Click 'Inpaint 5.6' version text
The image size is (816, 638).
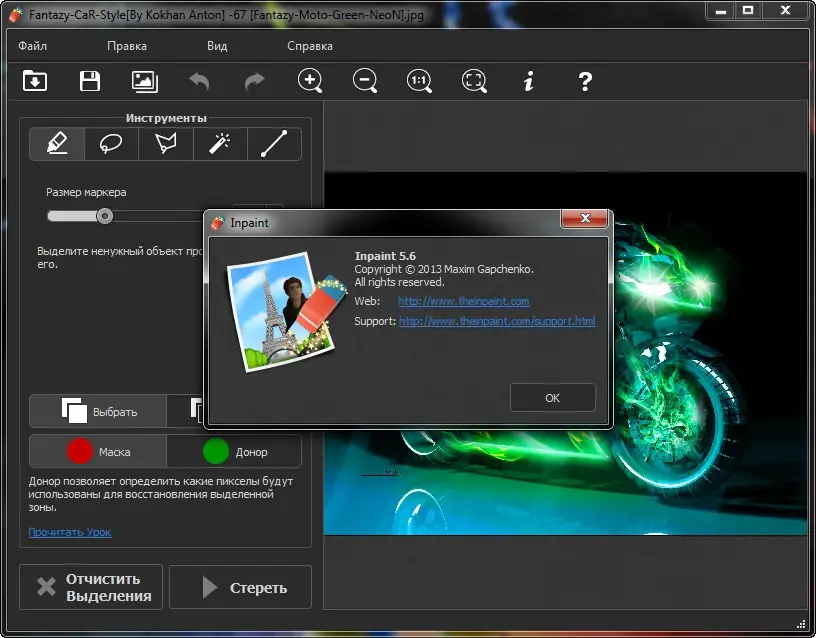point(385,256)
